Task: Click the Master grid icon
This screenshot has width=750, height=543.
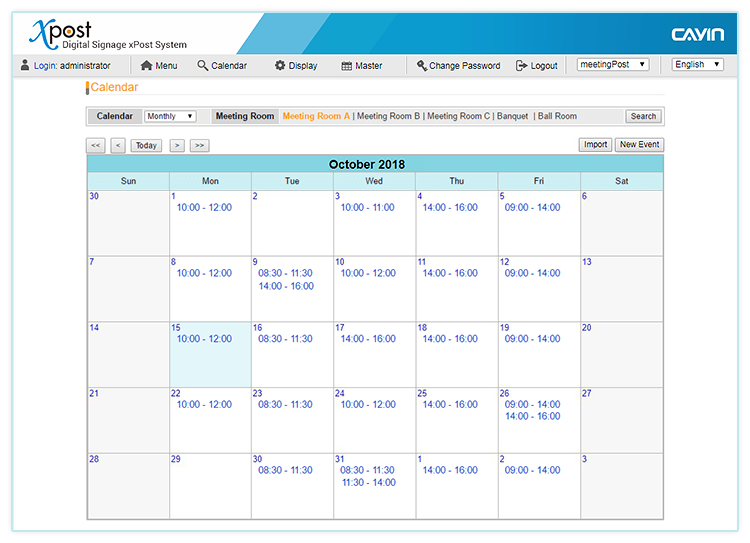Action: pyautogui.click(x=346, y=66)
